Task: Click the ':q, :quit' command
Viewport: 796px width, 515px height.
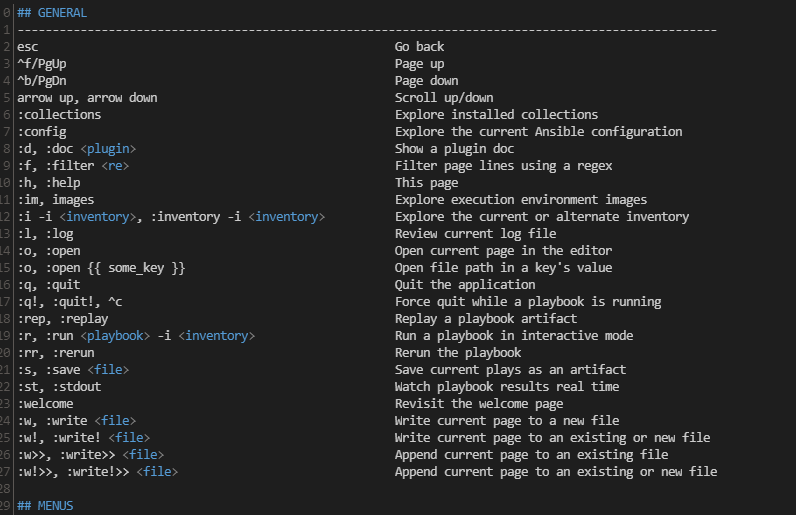Action: point(49,285)
